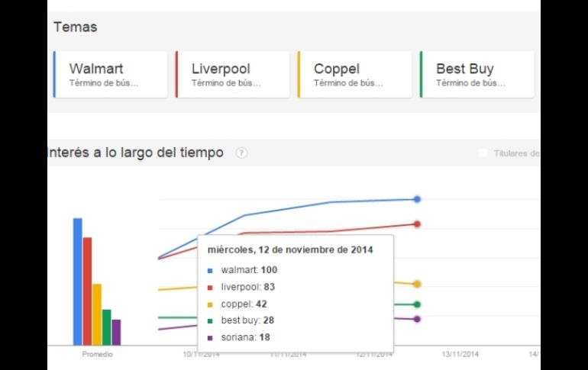Click the green Best Buy average bar
588x370 pixels.
107,327
